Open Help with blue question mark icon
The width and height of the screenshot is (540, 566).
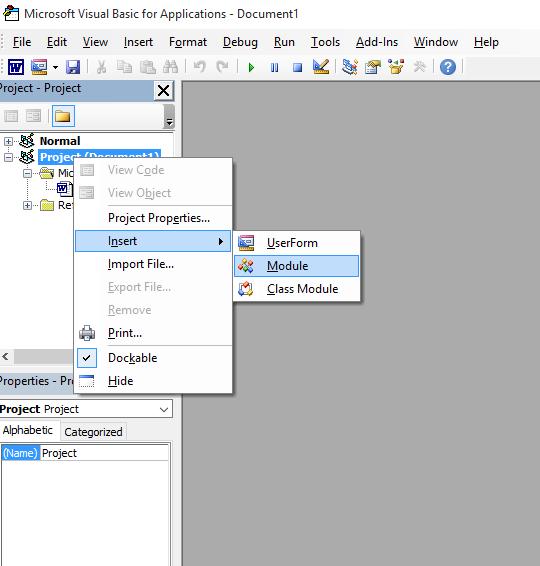click(x=448, y=67)
